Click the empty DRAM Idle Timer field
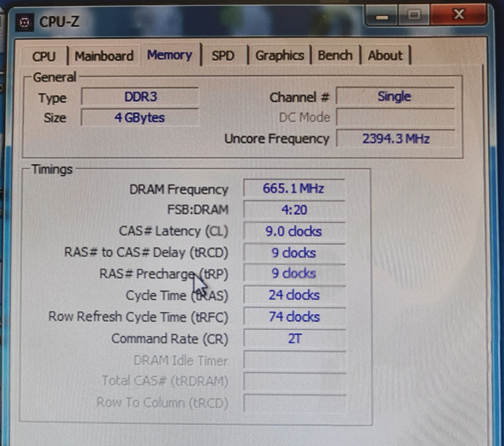Viewport: 504px width, 446px height. click(x=294, y=360)
